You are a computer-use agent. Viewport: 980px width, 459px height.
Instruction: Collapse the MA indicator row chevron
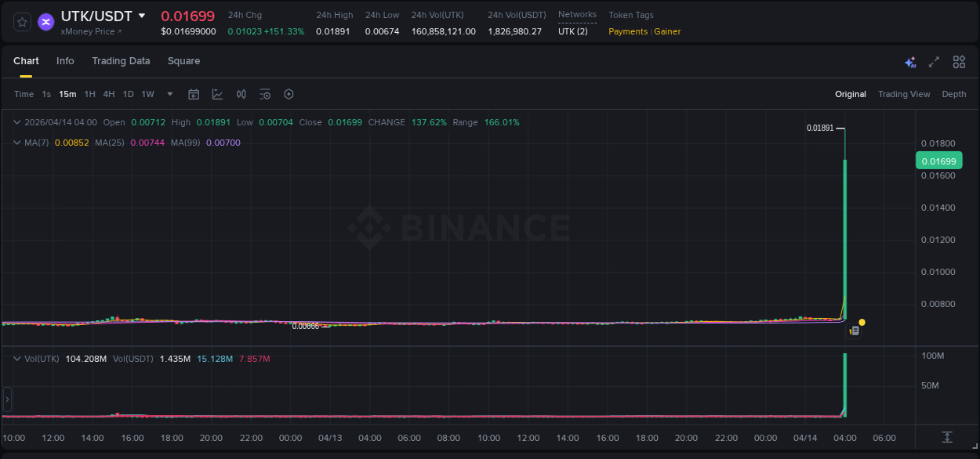16,142
